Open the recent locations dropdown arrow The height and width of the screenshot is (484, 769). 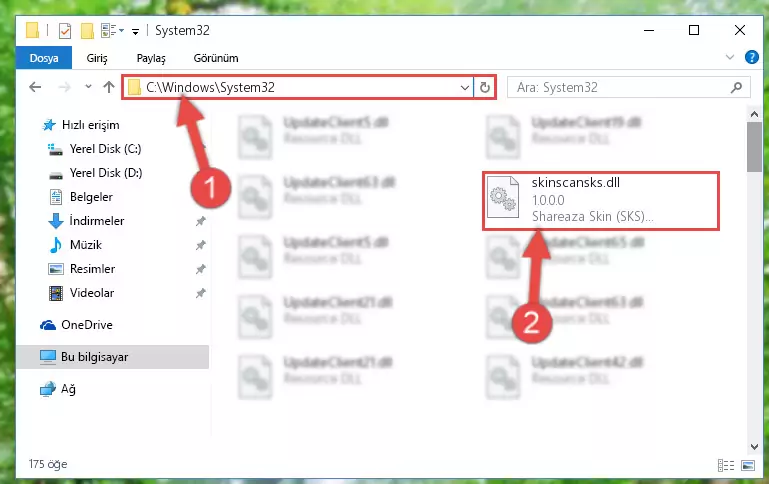pos(88,87)
